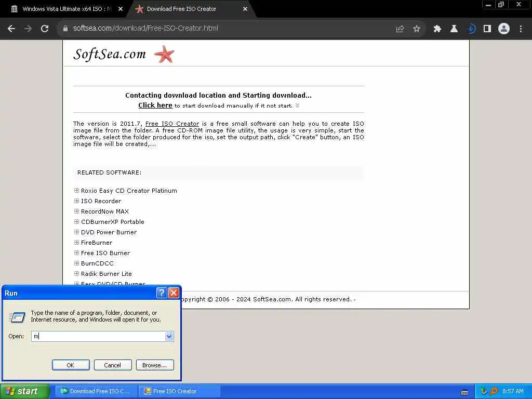
Task: Open the Radik Burner Lite link
Action: coord(106,274)
